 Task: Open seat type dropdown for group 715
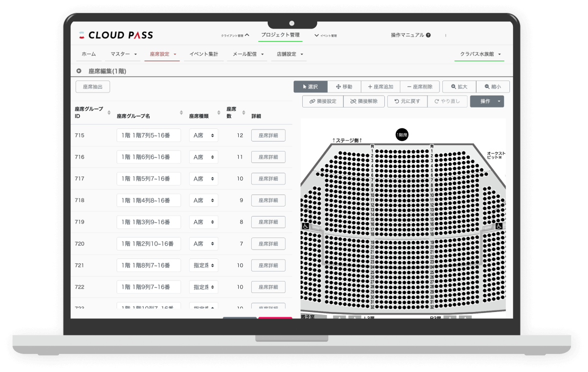(x=204, y=135)
